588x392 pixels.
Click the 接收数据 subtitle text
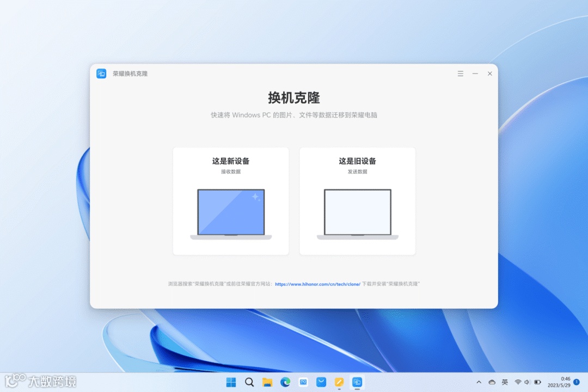tap(231, 172)
